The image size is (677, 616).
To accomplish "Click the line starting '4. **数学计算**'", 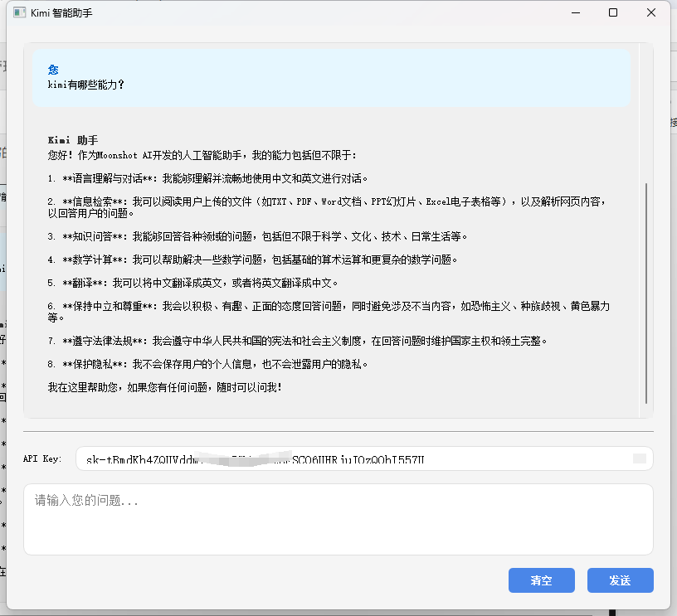I will [252, 259].
